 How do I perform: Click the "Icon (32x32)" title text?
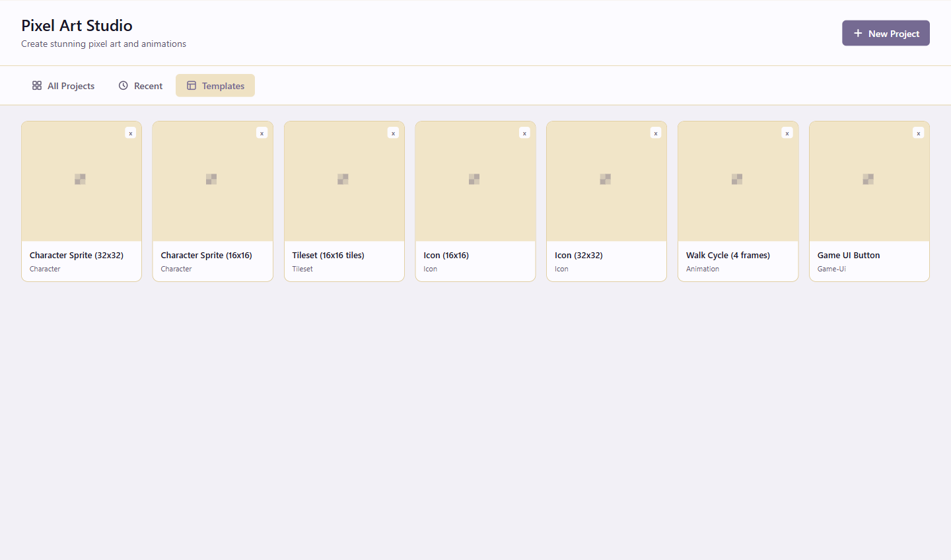(579, 256)
